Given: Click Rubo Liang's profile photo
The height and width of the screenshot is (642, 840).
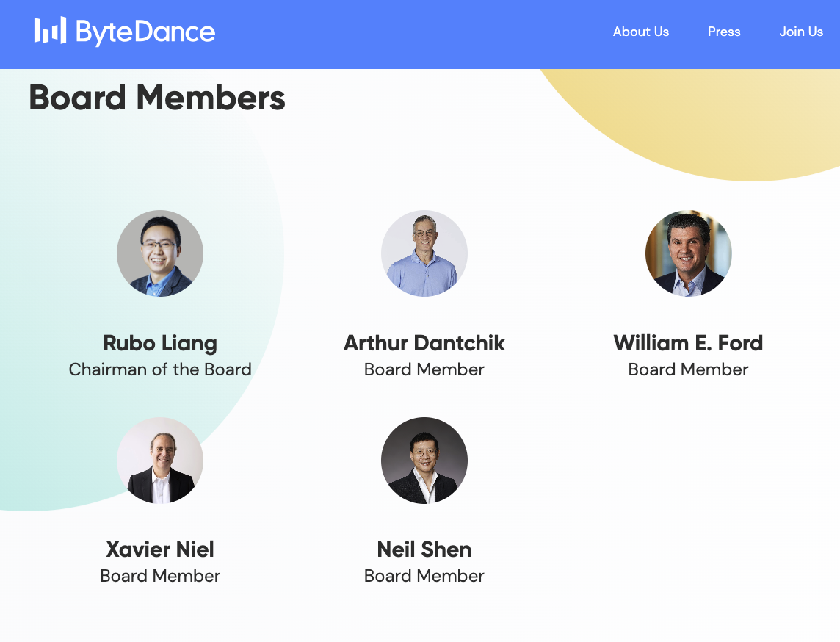Looking at the screenshot, I should pyautogui.click(x=160, y=253).
